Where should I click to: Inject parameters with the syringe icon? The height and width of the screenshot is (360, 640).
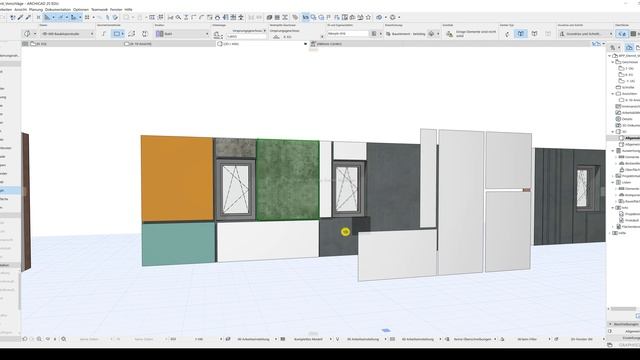coord(28,17)
